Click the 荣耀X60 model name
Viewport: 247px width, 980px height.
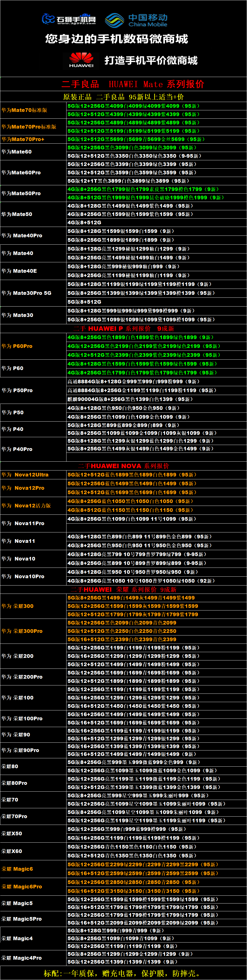click(x=12, y=851)
